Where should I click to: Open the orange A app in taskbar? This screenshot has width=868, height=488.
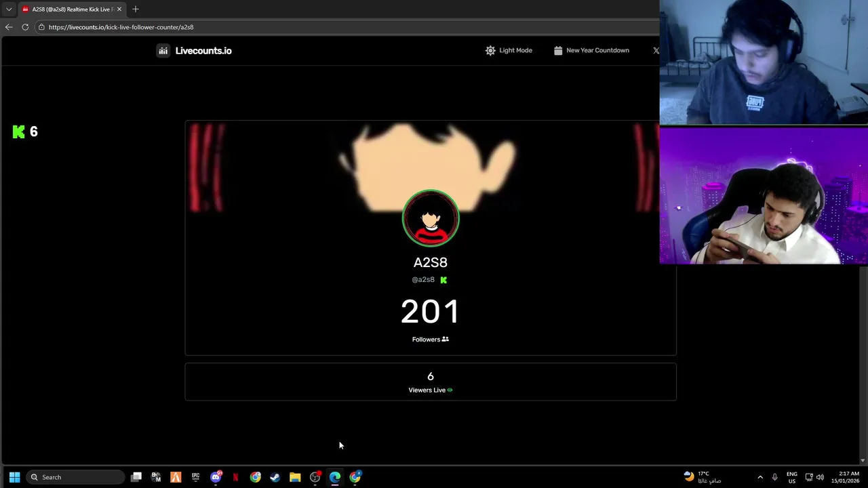176,477
